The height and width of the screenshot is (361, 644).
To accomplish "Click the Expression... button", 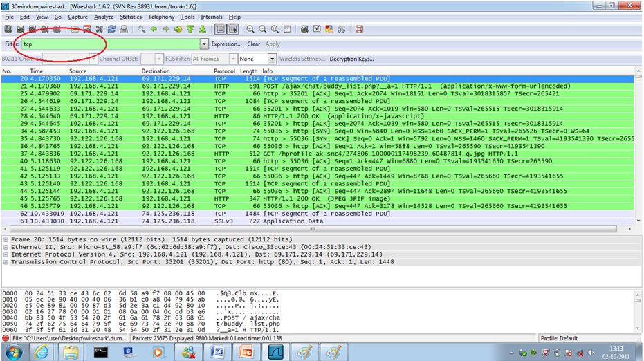I will tap(226, 44).
